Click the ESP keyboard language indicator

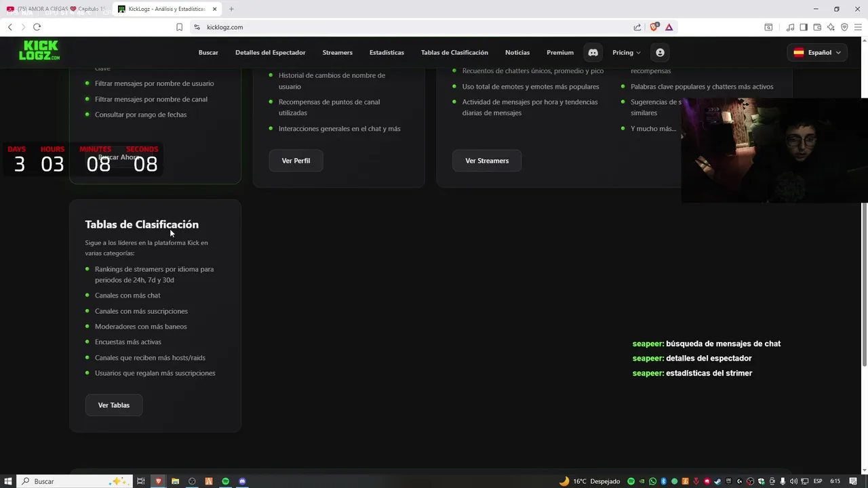tap(818, 481)
